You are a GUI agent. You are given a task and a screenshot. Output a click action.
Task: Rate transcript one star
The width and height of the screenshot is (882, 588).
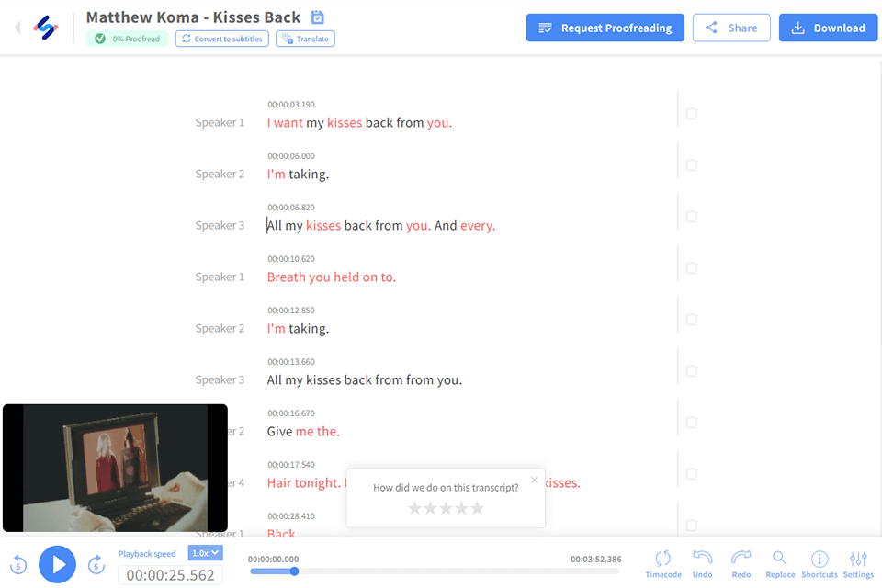pyautogui.click(x=414, y=509)
